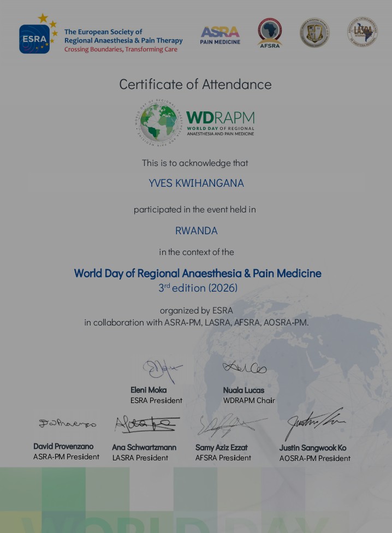Click 'This is to acknowledge that' line

[x=195, y=163]
